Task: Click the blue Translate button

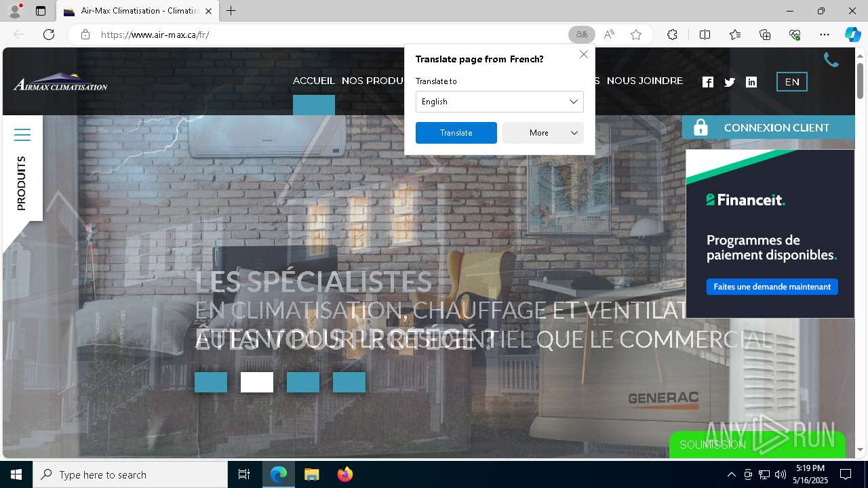Action: tap(456, 133)
